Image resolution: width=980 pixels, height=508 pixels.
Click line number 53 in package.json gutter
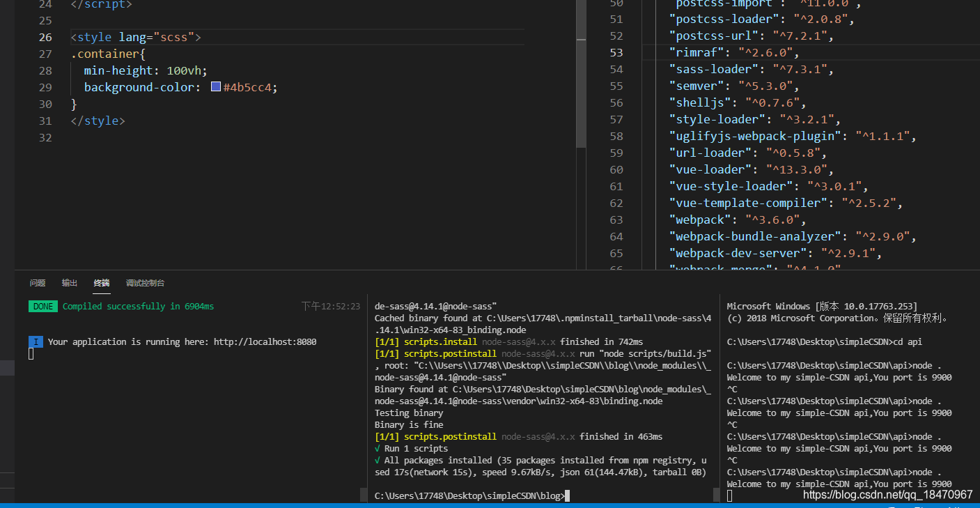click(x=616, y=52)
